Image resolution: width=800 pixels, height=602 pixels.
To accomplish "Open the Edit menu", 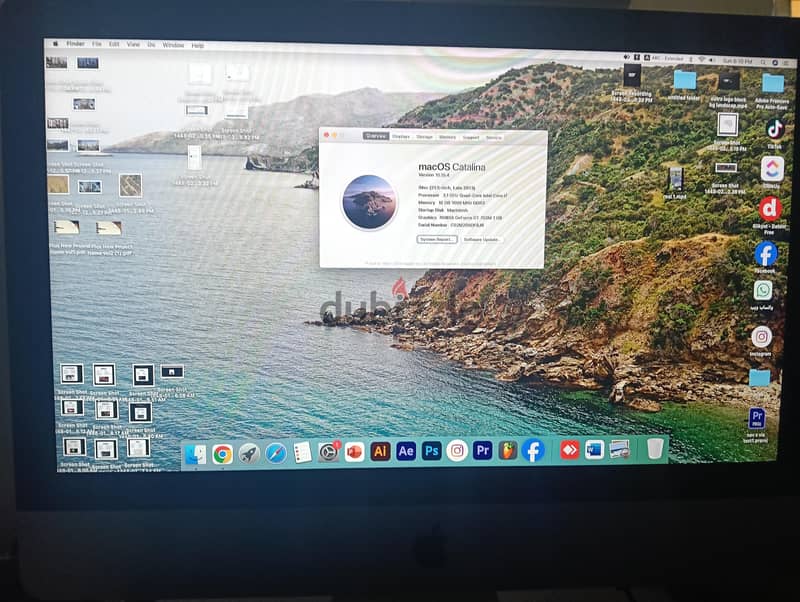I will click(x=114, y=44).
